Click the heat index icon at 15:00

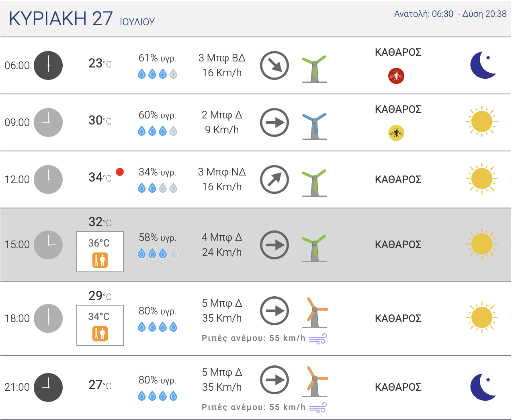click(100, 260)
